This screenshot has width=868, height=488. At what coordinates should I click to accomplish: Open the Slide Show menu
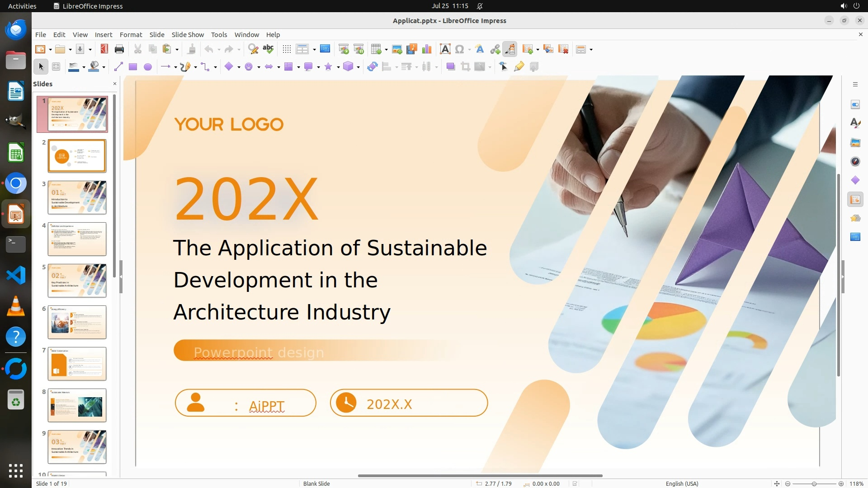pyautogui.click(x=188, y=35)
